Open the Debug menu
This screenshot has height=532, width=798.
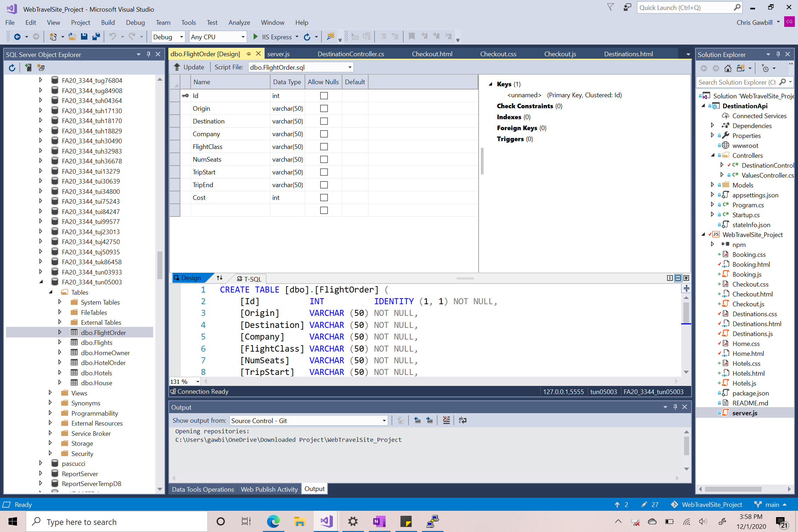point(135,22)
